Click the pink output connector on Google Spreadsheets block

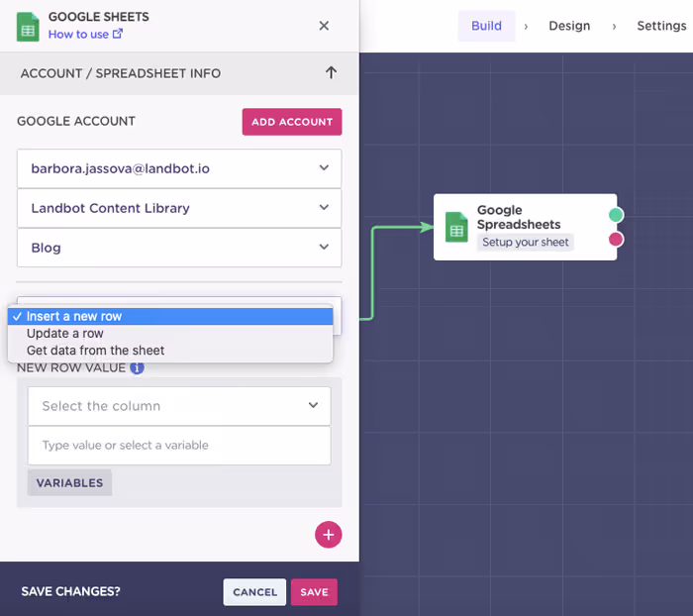coord(616,240)
